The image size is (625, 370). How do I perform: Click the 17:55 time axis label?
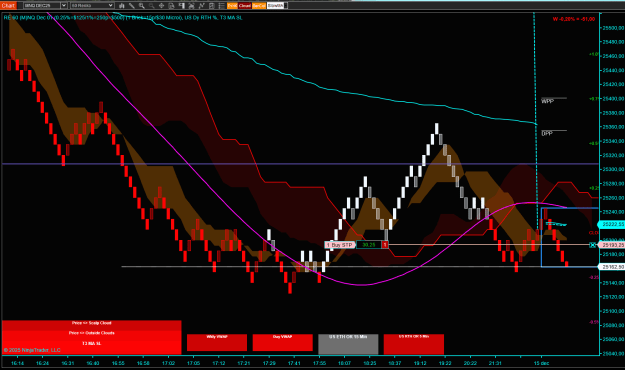[x=319, y=363]
